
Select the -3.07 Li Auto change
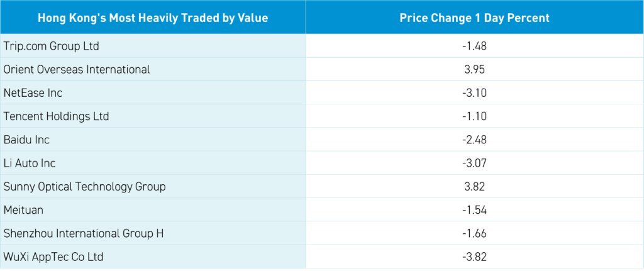(474, 163)
